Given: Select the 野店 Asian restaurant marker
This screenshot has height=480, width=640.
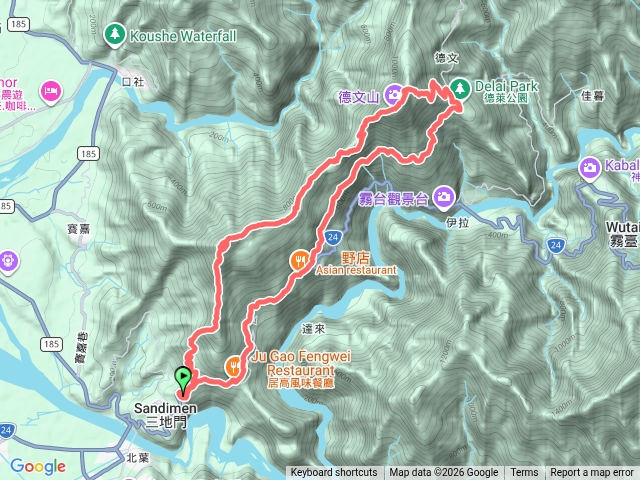Looking at the screenshot, I should click(x=300, y=261).
